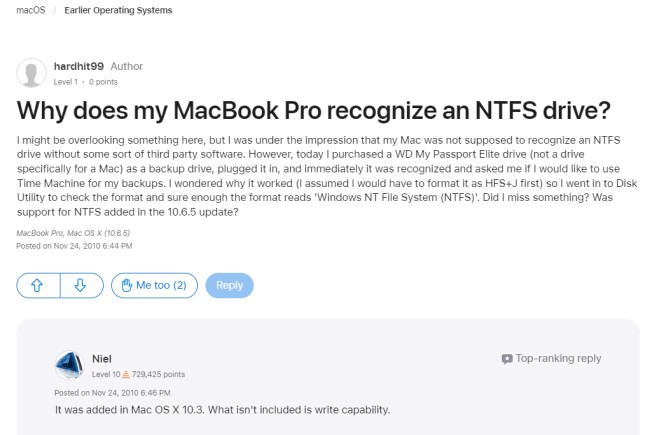The image size is (650, 435).
Task: Click the Top-ranking reply speech bubble icon
Action: click(x=507, y=358)
